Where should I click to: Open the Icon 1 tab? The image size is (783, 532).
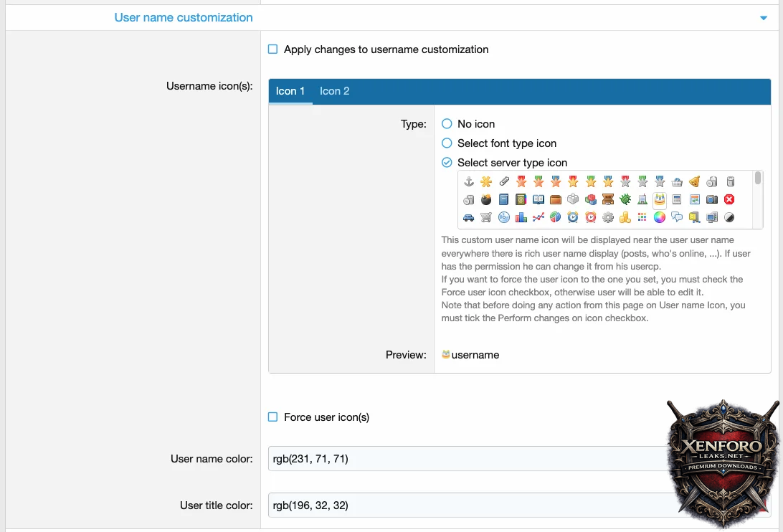[290, 91]
